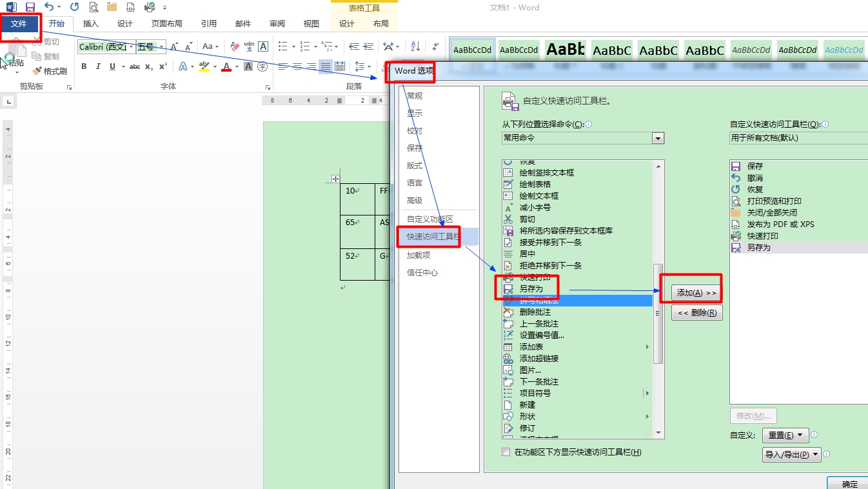Toggle Italic formatting in the ribbon
The image size is (868, 489).
click(98, 66)
